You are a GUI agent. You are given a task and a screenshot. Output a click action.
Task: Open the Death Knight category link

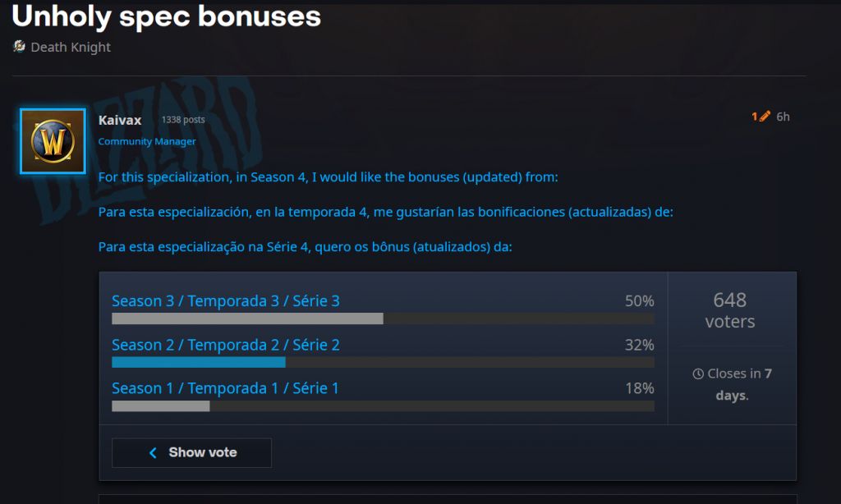tap(71, 47)
